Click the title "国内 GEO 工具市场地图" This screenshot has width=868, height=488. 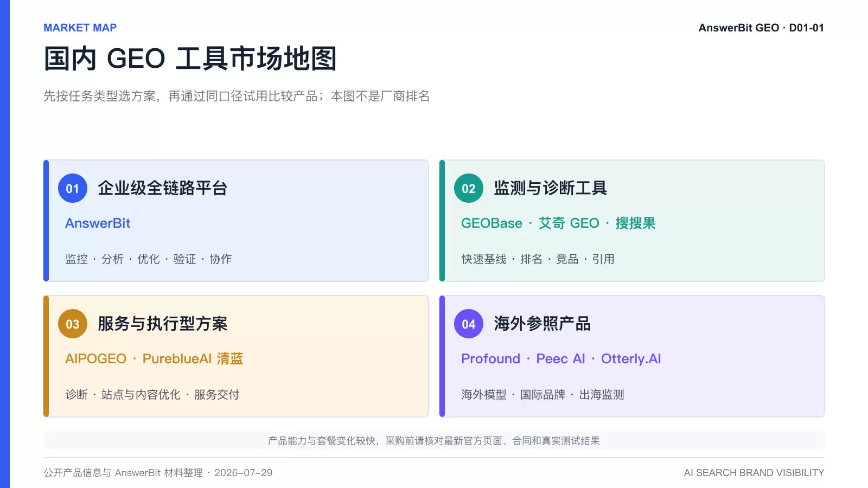190,59
